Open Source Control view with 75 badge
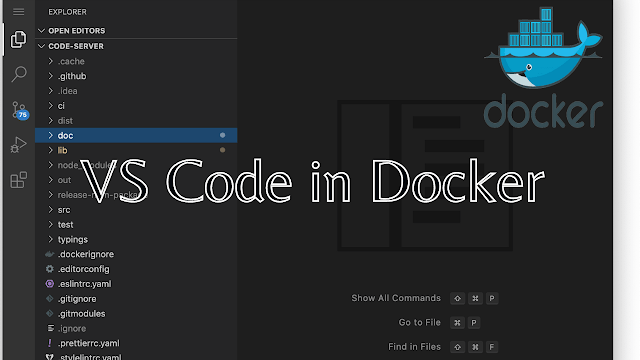The width and height of the screenshot is (640, 360). click(x=19, y=110)
